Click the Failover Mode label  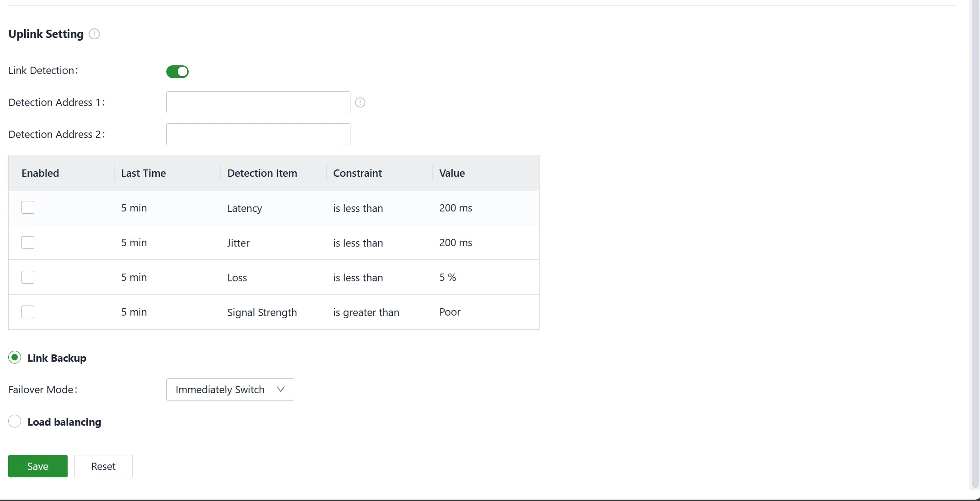[x=43, y=390]
